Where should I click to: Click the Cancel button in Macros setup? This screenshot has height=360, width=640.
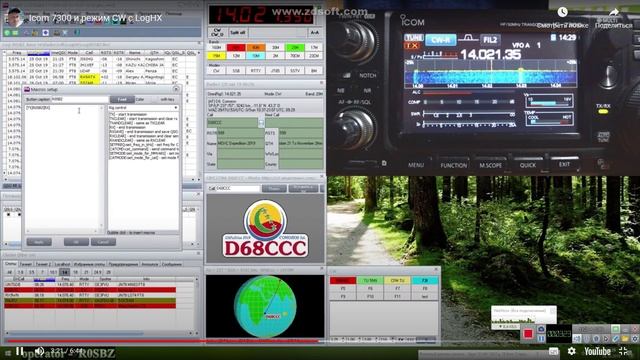click(x=103, y=242)
